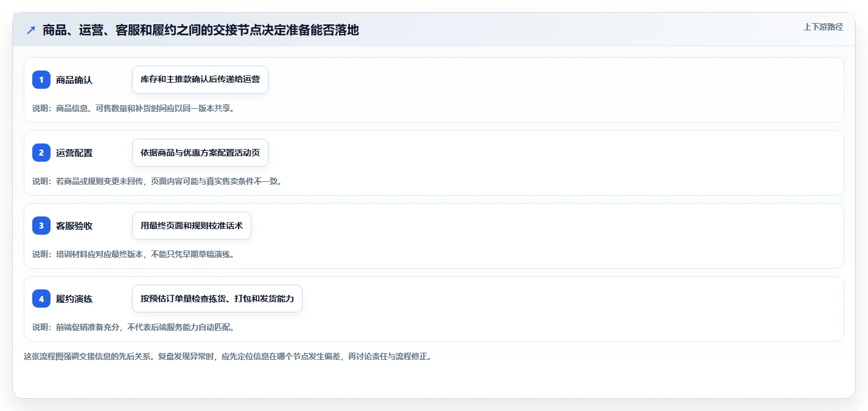Click the 库存和主推款确认后传递给运营 box
The image size is (868, 411).
200,80
